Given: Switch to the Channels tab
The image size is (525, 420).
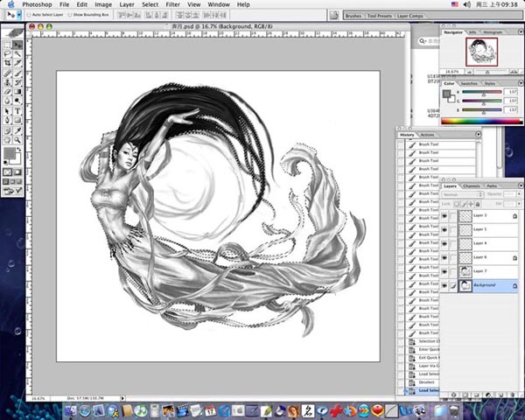Looking at the screenshot, I should click(472, 185).
